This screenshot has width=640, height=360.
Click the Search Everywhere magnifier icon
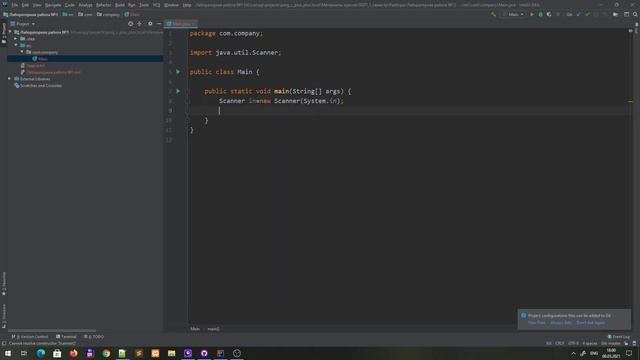[x=635, y=14]
